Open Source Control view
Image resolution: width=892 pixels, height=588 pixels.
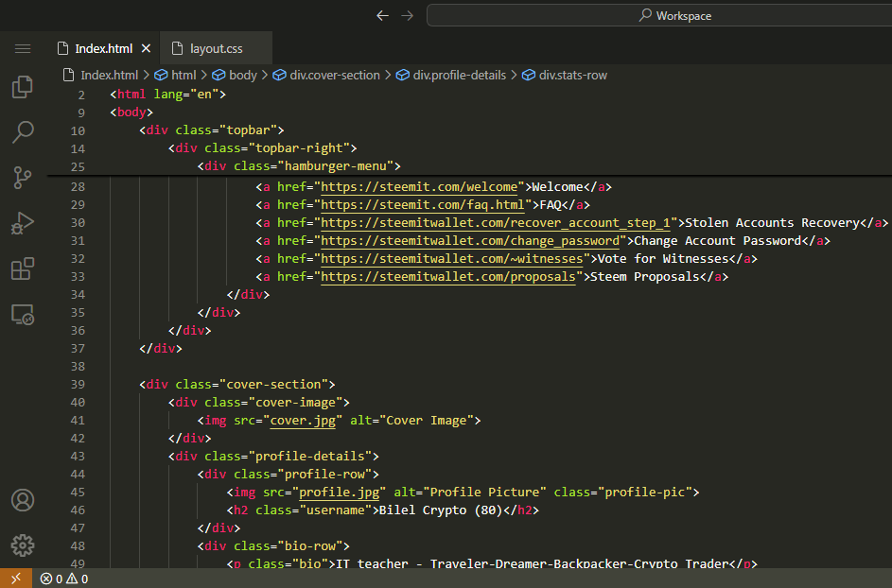23,177
